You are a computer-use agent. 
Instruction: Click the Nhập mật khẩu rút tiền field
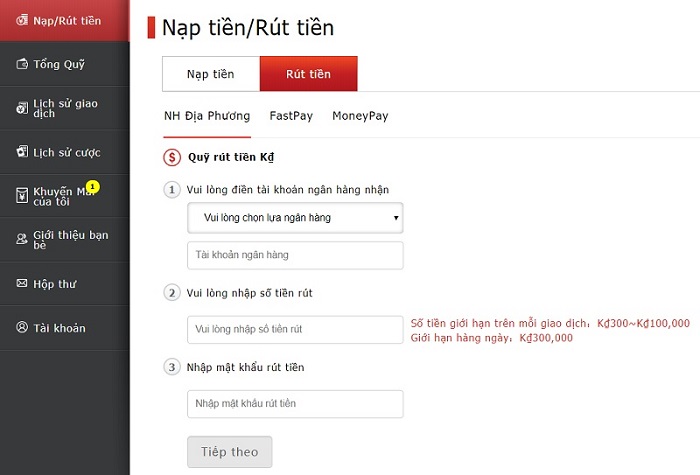coord(295,404)
